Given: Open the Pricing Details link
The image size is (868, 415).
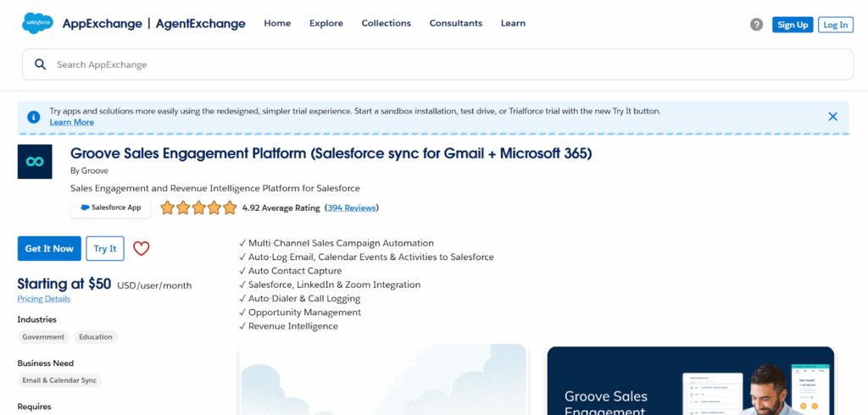Looking at the screenshot, I should (44, 299).
